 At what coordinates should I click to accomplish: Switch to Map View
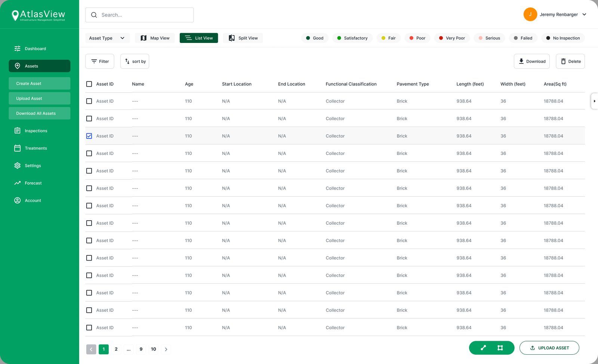(155, 38)
